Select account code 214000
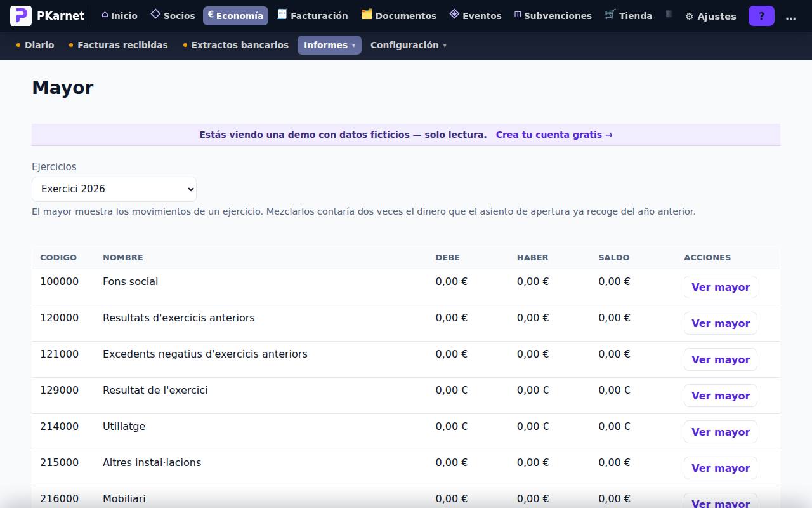Viewport: 812px width, 508px height. click(60, 426)
